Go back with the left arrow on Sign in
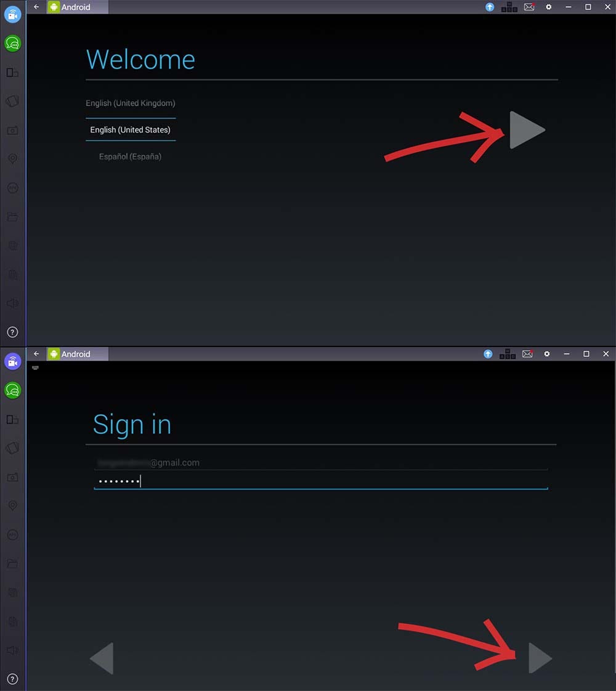The width and height of the screenshot is (616, 691). (x=102, y=658)
